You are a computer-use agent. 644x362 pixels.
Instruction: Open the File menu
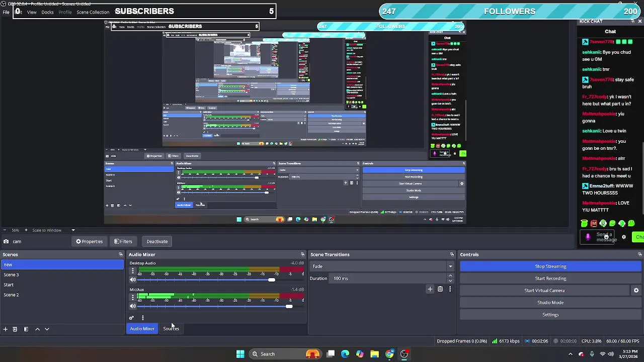6,12
